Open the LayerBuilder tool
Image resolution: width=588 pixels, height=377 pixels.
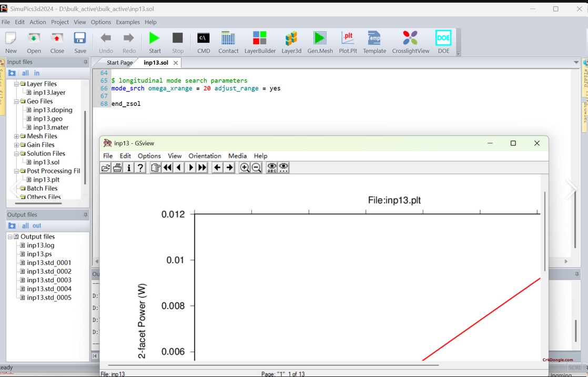(x=260, y=42)
